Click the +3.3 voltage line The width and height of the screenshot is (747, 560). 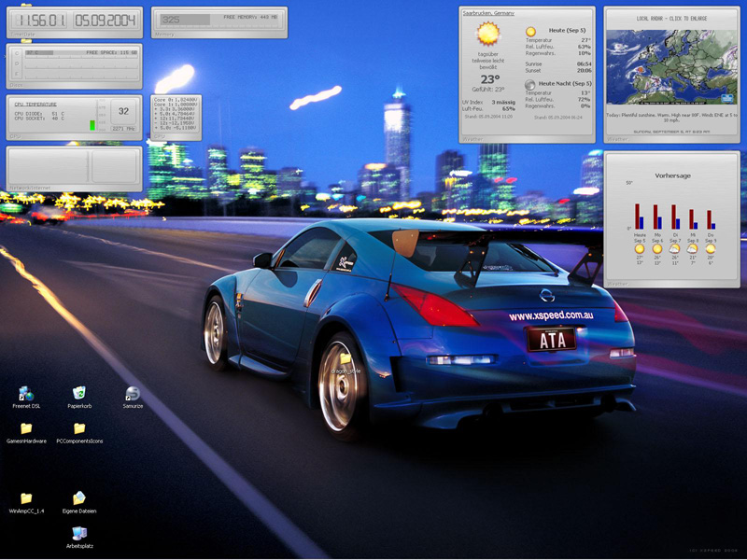(x=175, y=109)
